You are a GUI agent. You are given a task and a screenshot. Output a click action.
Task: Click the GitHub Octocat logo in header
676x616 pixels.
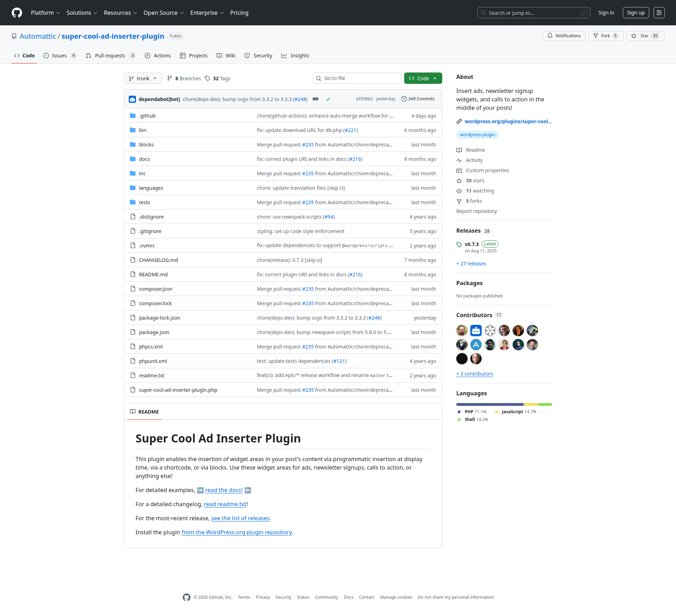pos(17,13)
